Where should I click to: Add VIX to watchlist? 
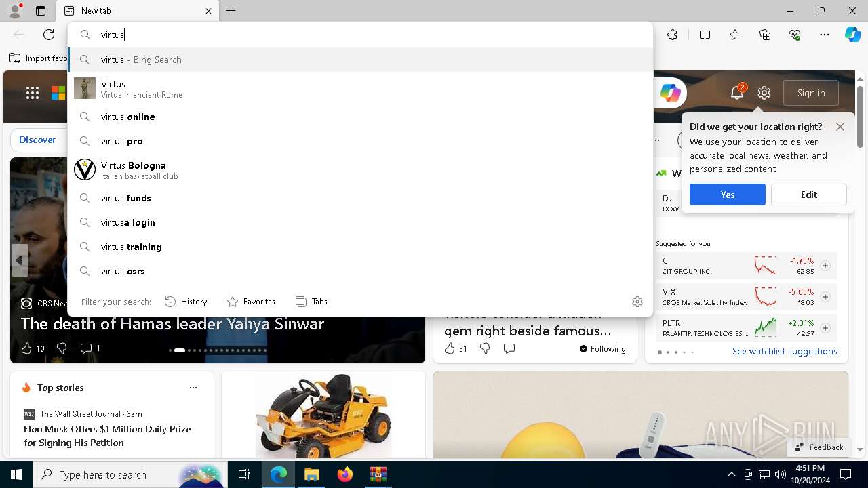(x=825, y=297)
